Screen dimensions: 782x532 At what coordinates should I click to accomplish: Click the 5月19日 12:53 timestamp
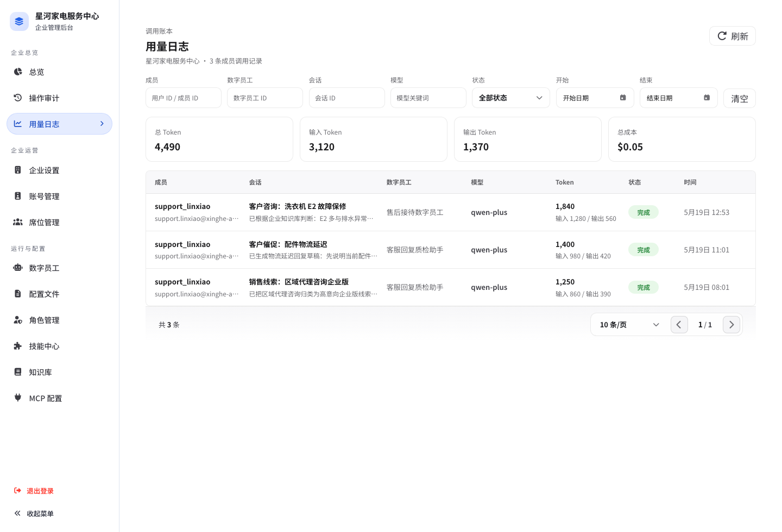tap(707, 212)
